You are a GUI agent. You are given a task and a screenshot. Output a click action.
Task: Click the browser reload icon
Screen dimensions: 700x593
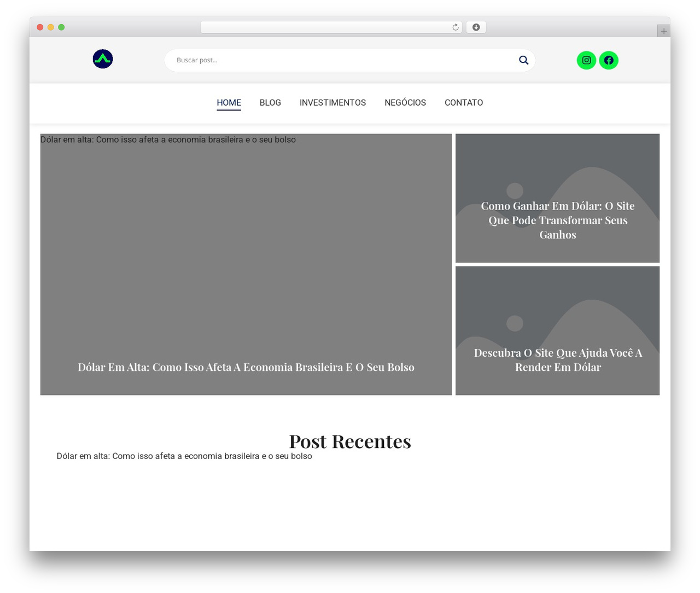[x=456, y=27]
